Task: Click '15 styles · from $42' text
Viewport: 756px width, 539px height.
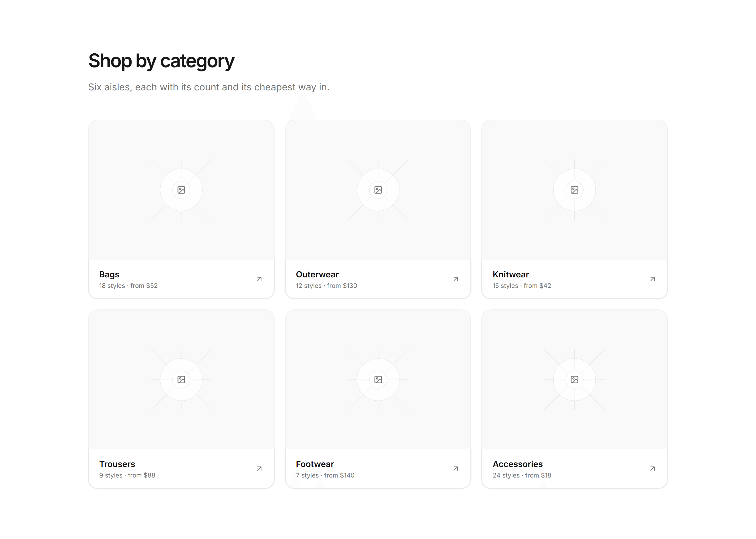Action: pos(522,286)
